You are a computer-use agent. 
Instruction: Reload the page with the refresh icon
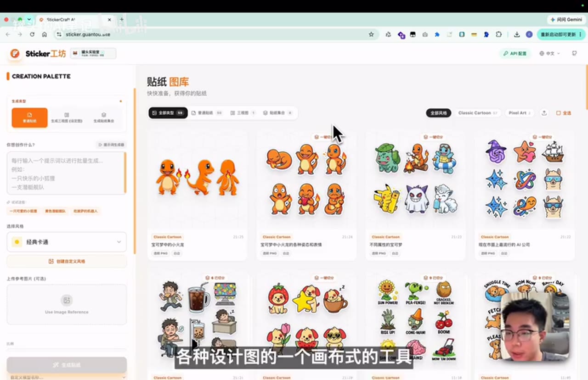pyautogui.click(x=32, y=34)
